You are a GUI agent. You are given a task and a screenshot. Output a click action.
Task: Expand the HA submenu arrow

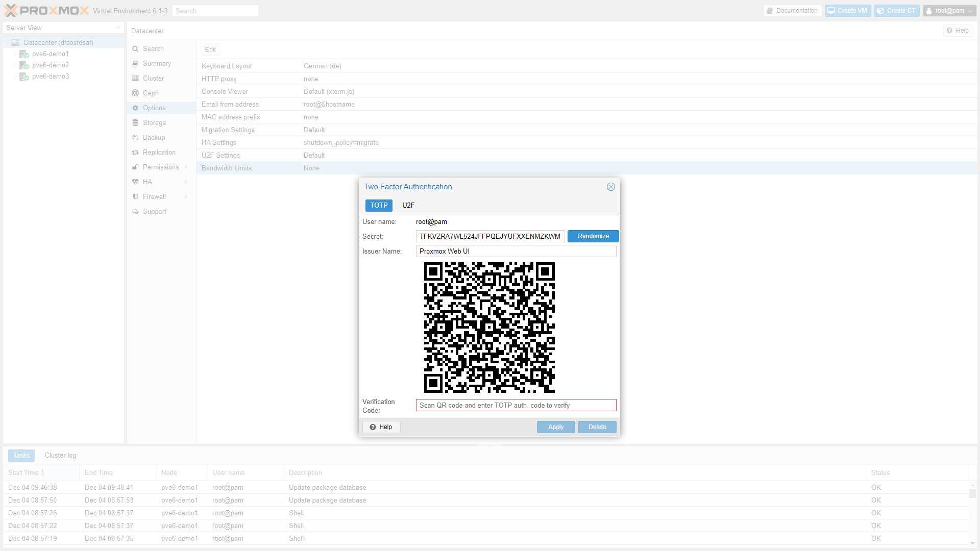tap(186, 182)
